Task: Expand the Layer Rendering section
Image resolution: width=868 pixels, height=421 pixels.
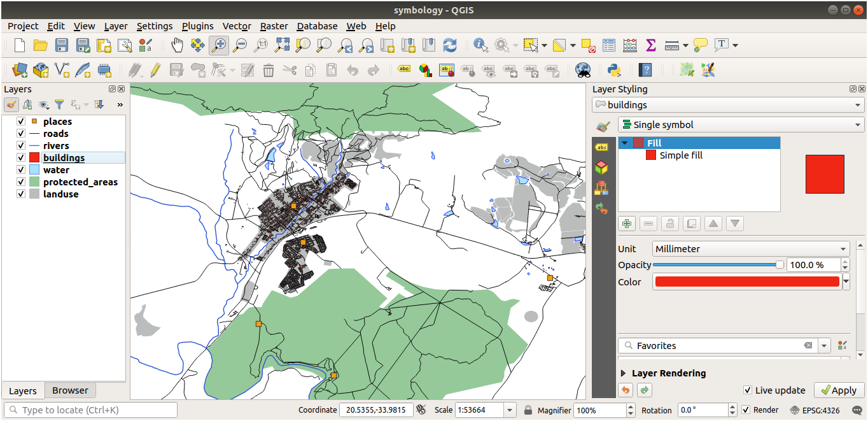Action: (623, 373)
